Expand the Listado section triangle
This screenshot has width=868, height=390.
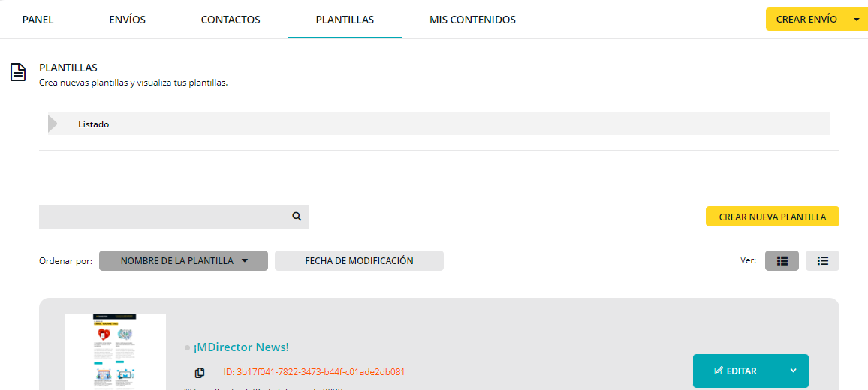[53, 124]
